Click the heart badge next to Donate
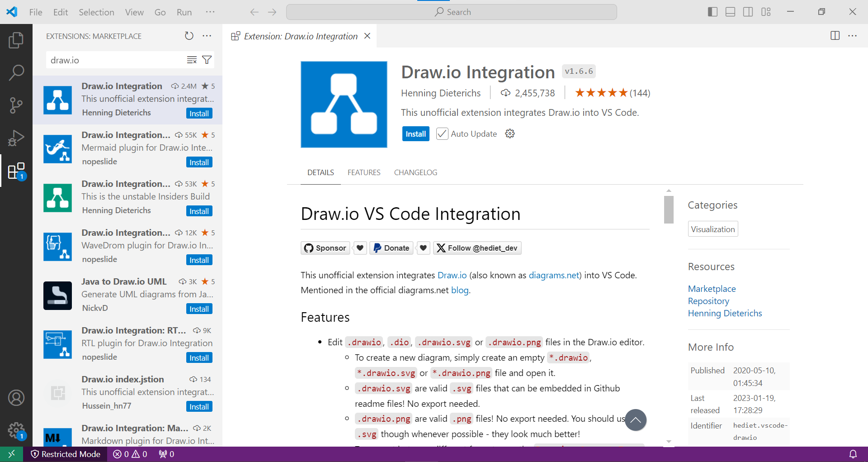The image size is (868, 462). point(423,248)
